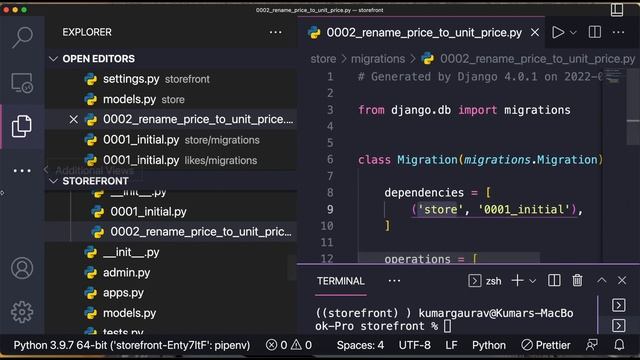Run the Python file with play button
This screenshot has width=640, height=360.
558,32
